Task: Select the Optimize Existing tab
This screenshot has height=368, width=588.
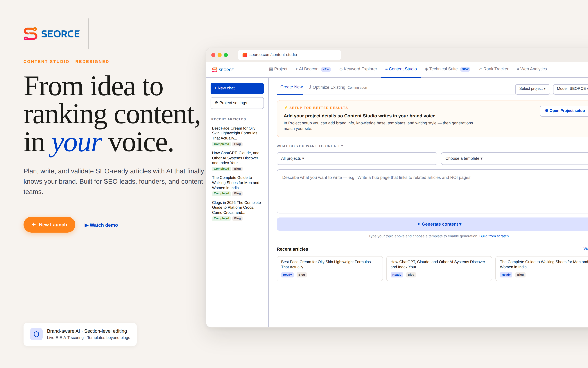Action: click(x=327, y=87)
